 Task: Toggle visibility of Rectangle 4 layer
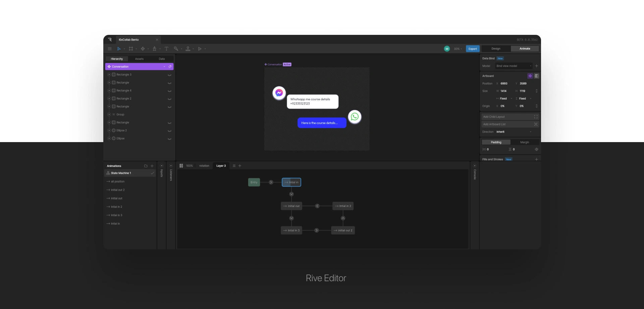tap(169, 91)
